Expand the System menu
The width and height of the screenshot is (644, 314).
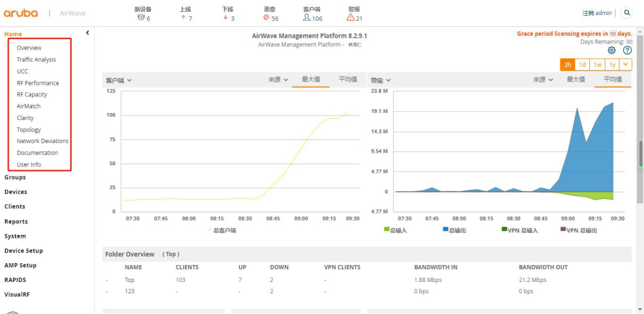tap(15, 236)
